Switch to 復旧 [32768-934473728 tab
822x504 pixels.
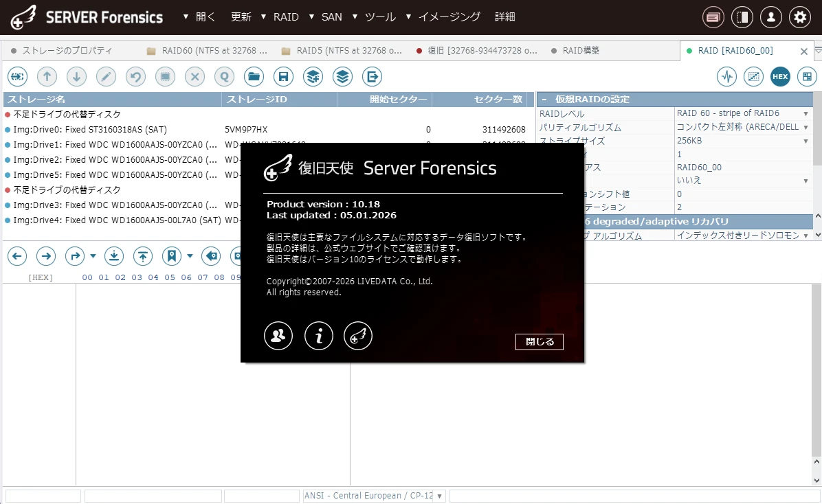477,51
